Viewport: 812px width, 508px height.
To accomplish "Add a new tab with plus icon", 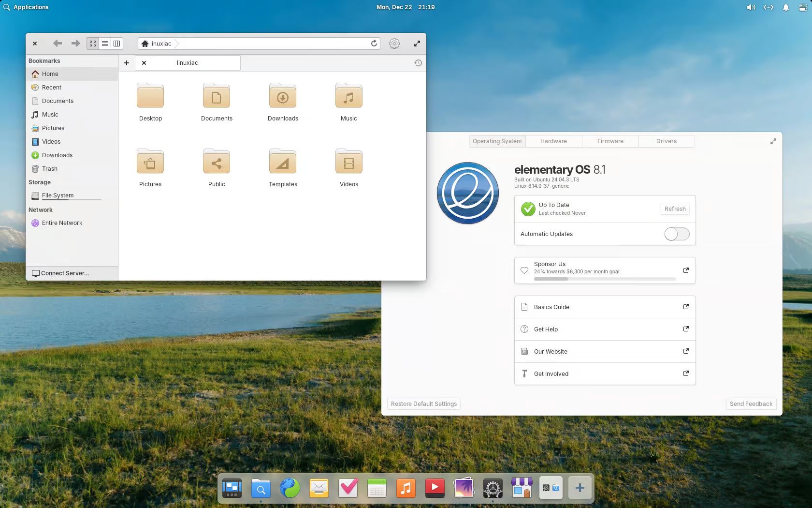I will (x=127, y=63).
